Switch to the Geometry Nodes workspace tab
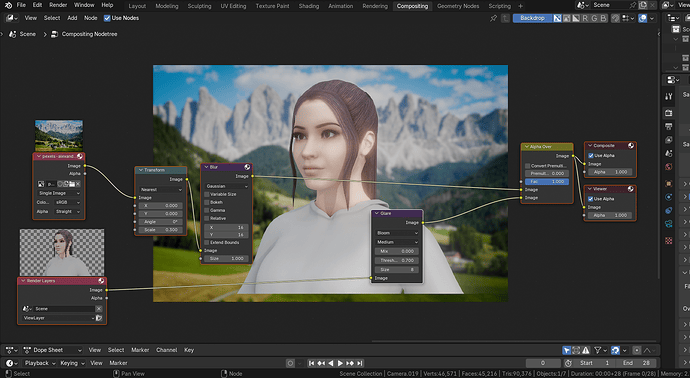The height and width of the screenshot is (378, 690). 458,6
